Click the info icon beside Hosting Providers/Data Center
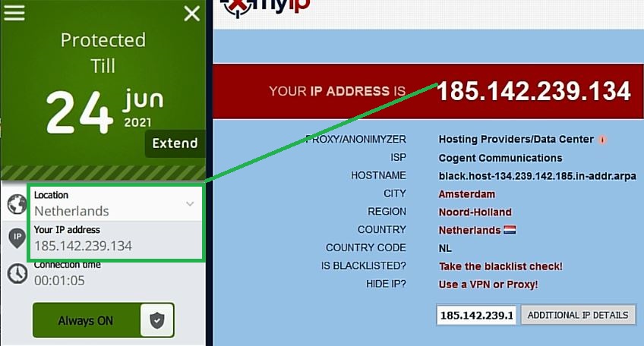Screen dimensions: 644x346 (602, 140)
